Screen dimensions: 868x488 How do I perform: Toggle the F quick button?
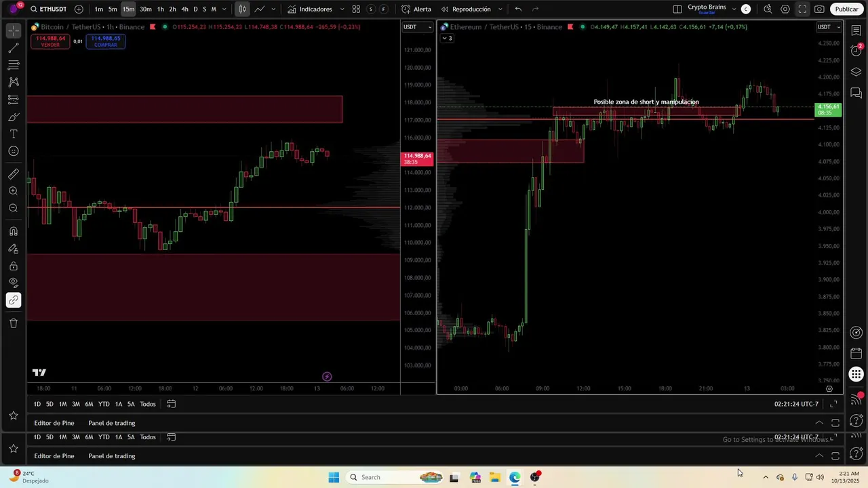tap(384, 9)
